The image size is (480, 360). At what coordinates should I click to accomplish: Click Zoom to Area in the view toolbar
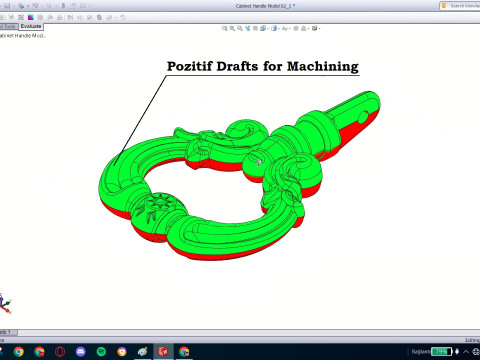pyautogui.click(x=232, y=29)
